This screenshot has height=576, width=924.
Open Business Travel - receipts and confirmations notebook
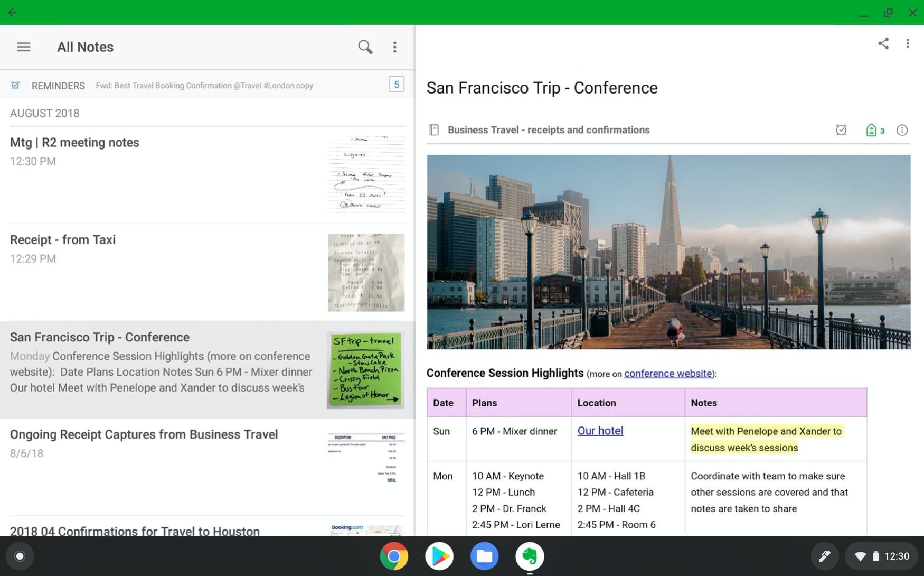pos(549,130)
